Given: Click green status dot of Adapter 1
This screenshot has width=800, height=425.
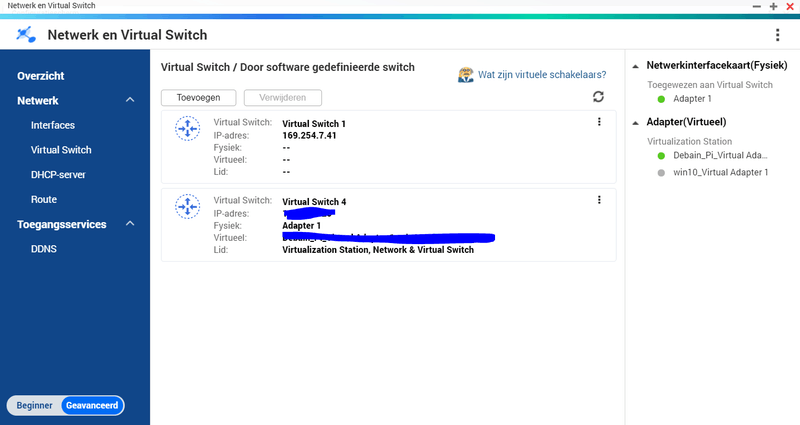Looking at the screenshot, I should tap(661, 99).
